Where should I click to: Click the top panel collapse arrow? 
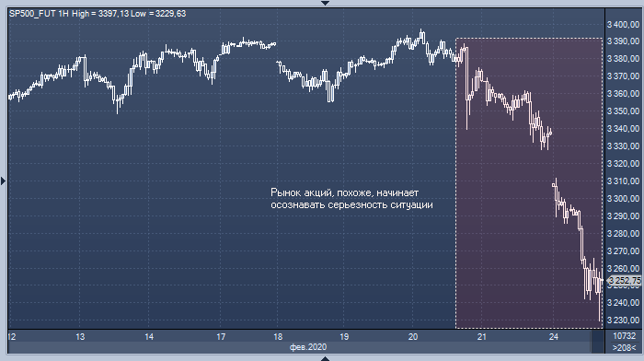point(325,3)
